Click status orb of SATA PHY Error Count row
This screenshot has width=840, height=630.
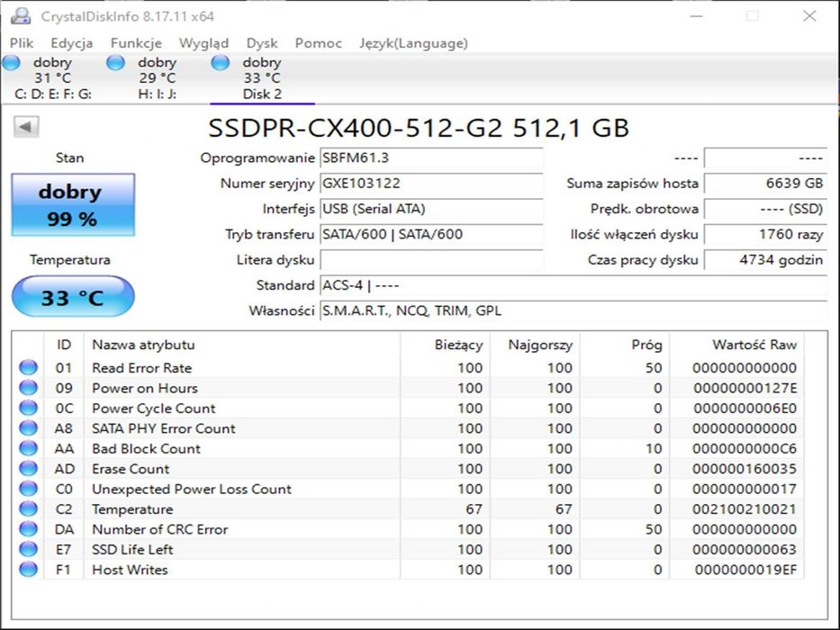point(29,428)
